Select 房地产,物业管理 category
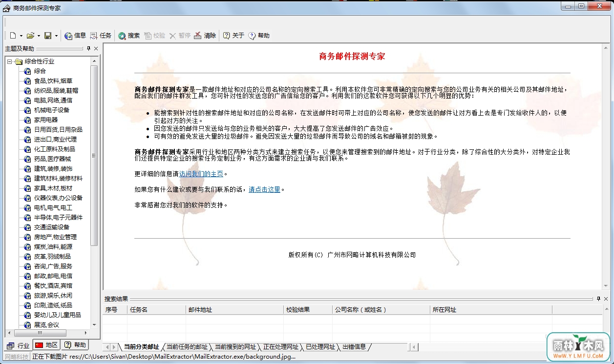The image size is (614, 364). point(55,237)
